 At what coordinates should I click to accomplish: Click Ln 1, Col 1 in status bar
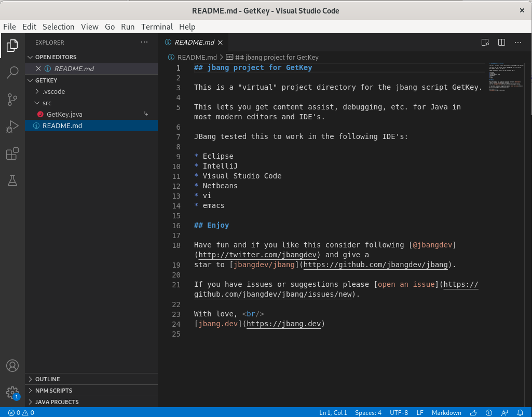[x=333, y=413]
